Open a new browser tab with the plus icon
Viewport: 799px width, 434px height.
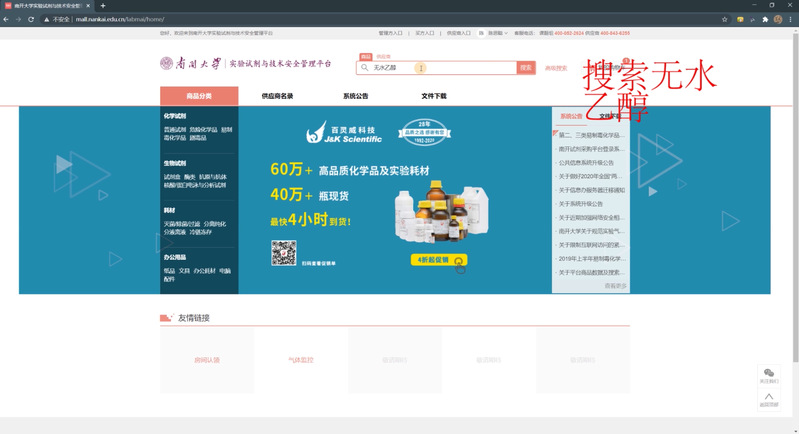point(102,6)
